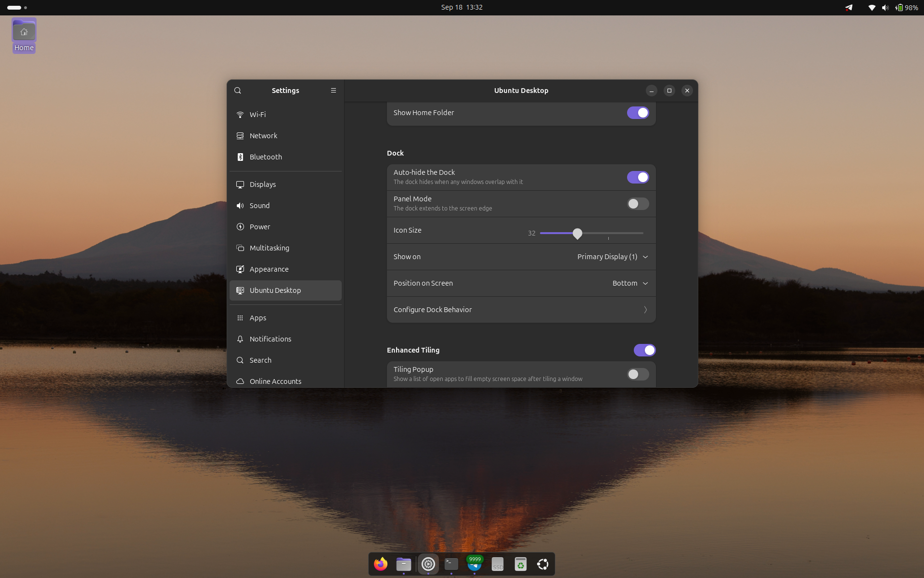The width and height of the screenshot is (924, 578).
Task: Click the Ubuntu logo show-apps icon
Action: [x=543, y=564]
